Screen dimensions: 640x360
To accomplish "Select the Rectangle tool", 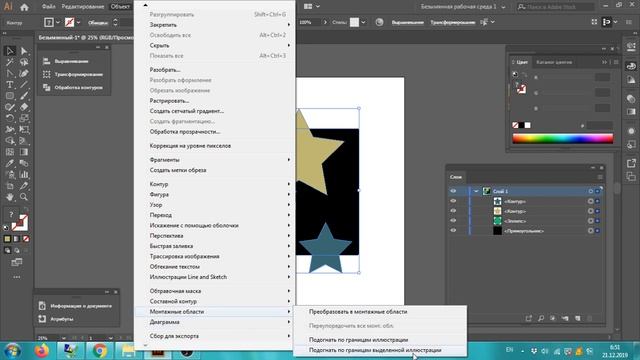I will tap(10, 96).
